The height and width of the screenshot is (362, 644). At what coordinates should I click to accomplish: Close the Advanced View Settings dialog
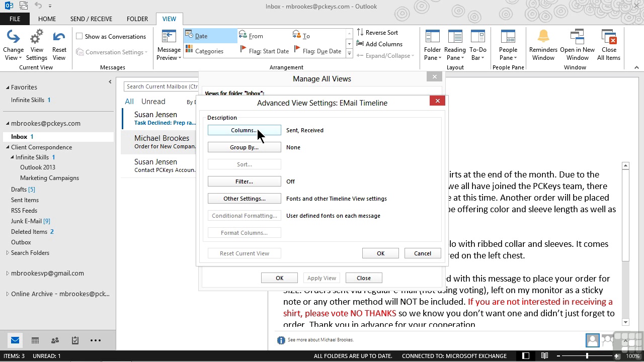[x=437, y=101]
